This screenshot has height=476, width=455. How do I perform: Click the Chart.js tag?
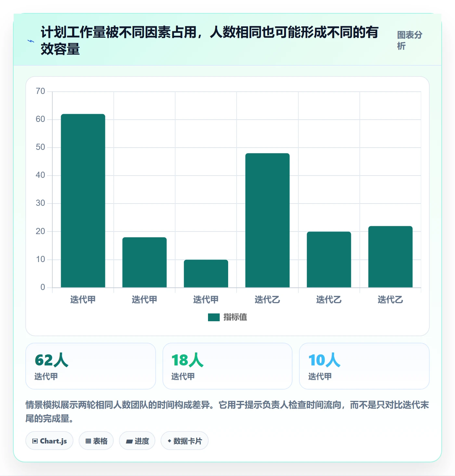pyautogui.click(x=49, y=441)
